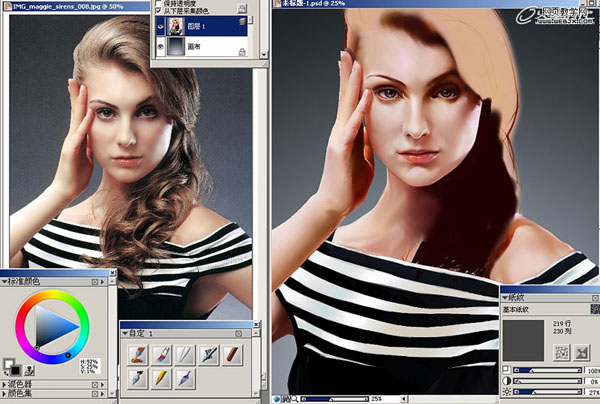Activate the IMG_maggie_sirens_008.jpg window title bar
Viewport: 600px width, 404px height.
click(76, 6)
